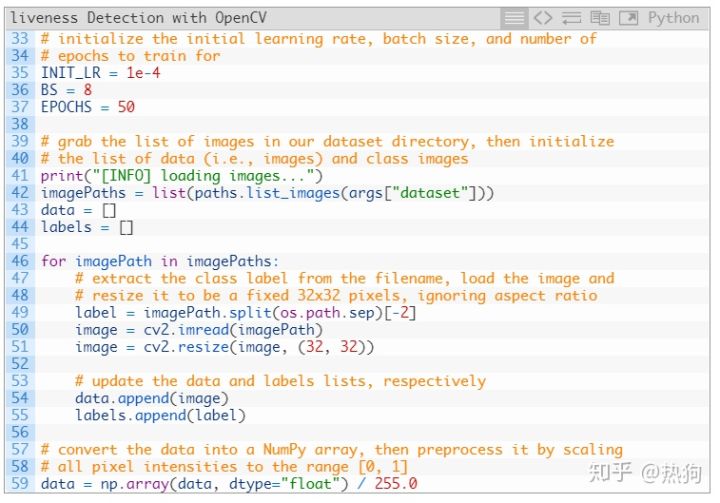Click line number 46
Viewport: 720px width, 503px height.
20,261
